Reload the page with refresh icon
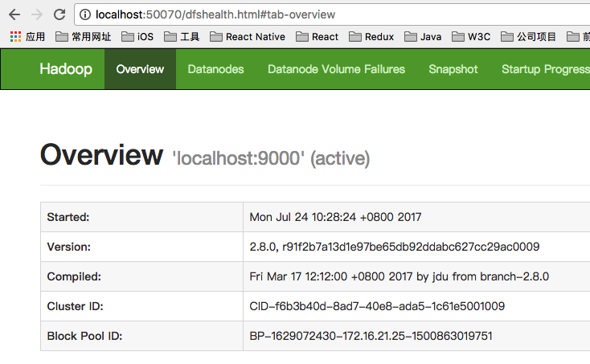This screenshot has width=590, height=364. [x=59, y=14]
